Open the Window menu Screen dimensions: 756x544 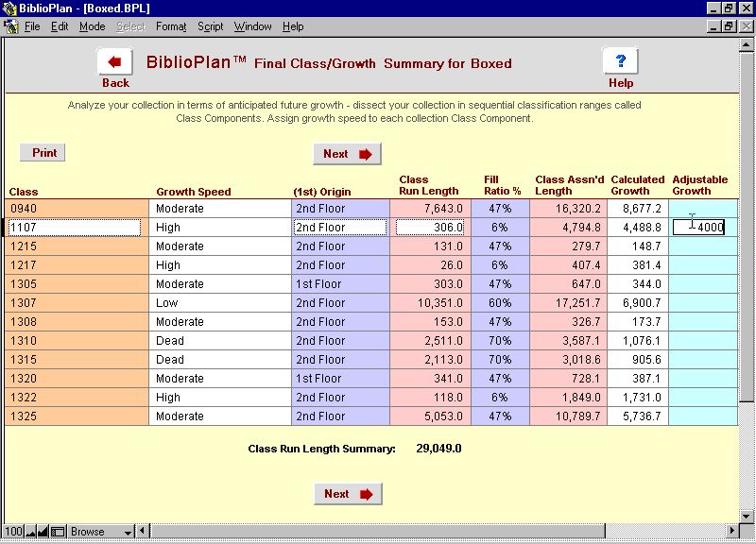pyautogui.click(x=252, y=26)
